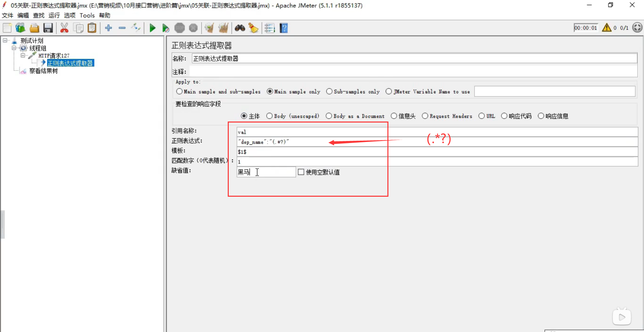Save the test plan with floppy icon
Image resolution: width=644 pixels, height=332 pixels.
tap(48, 28)
